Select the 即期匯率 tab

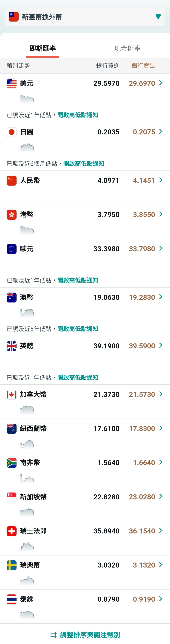coord(42,49)
